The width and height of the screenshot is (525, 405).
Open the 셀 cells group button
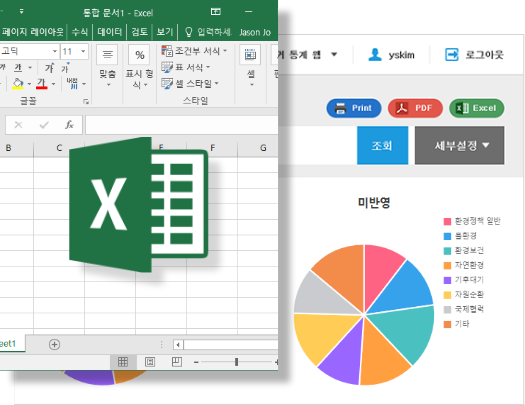250,66
